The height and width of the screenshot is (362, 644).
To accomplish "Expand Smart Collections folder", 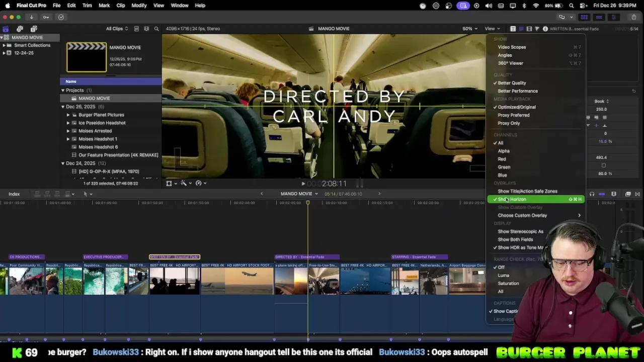I will click(4, 45).
